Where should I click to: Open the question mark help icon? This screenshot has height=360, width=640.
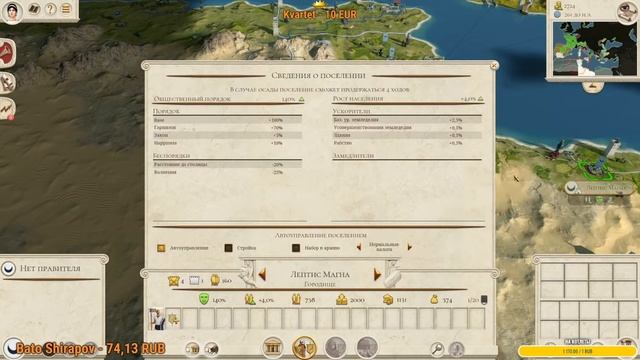[x=50, y=9]
